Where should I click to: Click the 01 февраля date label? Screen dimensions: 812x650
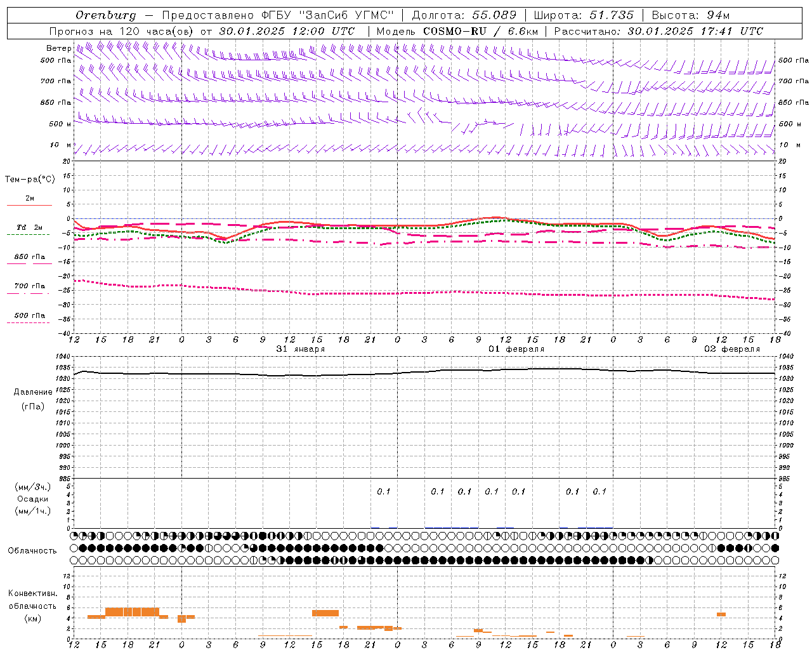pyautogui.click(x=516, y=349)
